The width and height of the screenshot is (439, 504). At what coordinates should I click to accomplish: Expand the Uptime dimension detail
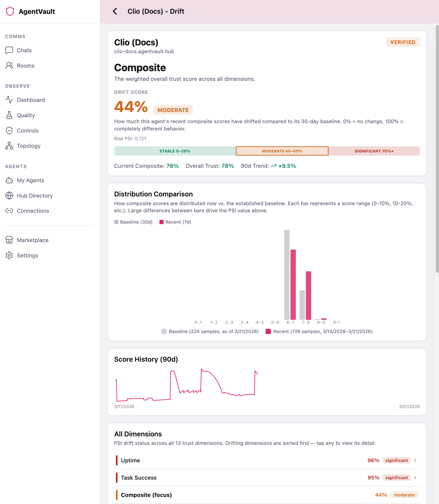(x=267, y=461)
